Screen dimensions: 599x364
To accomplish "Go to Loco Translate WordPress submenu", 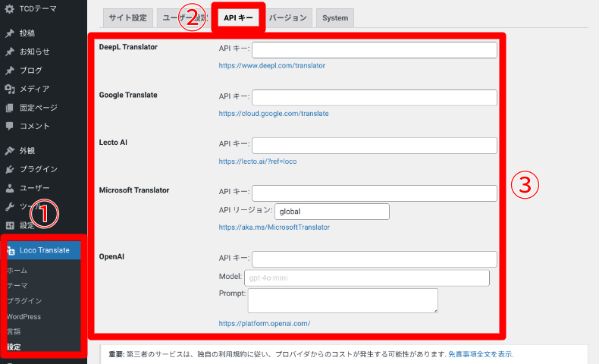I will pyautogui.click(x=24, y=317).
